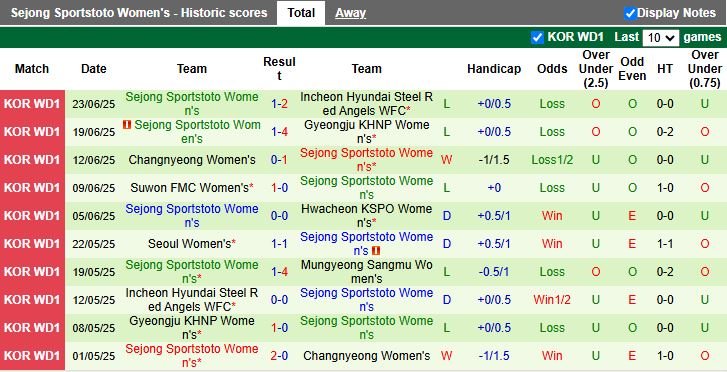Click the Odds column header

tap(552, 69)
